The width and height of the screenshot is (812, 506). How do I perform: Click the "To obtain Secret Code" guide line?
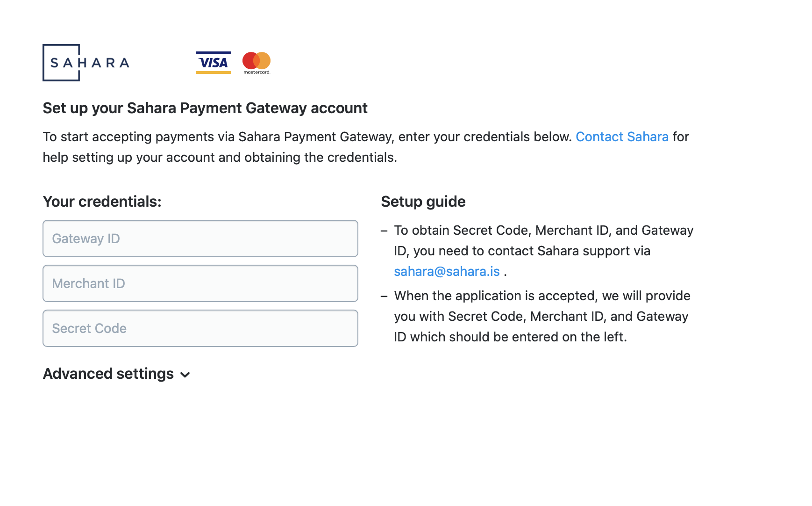tap(543, 230)
